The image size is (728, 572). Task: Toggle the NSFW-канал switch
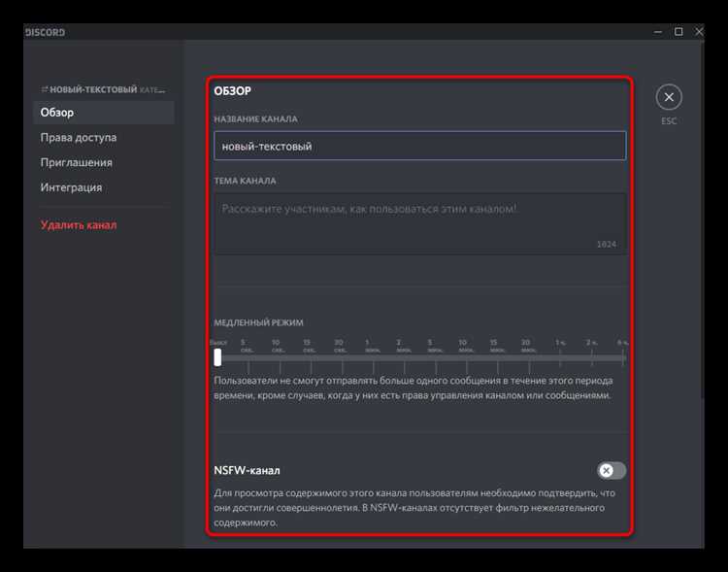click(x=612, y=470)
